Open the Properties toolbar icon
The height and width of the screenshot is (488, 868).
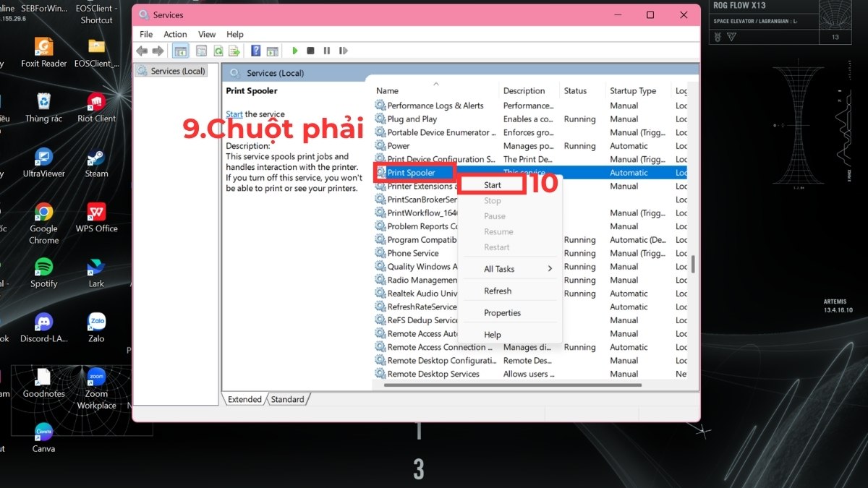pyautogui.click(x=201, y=51)
